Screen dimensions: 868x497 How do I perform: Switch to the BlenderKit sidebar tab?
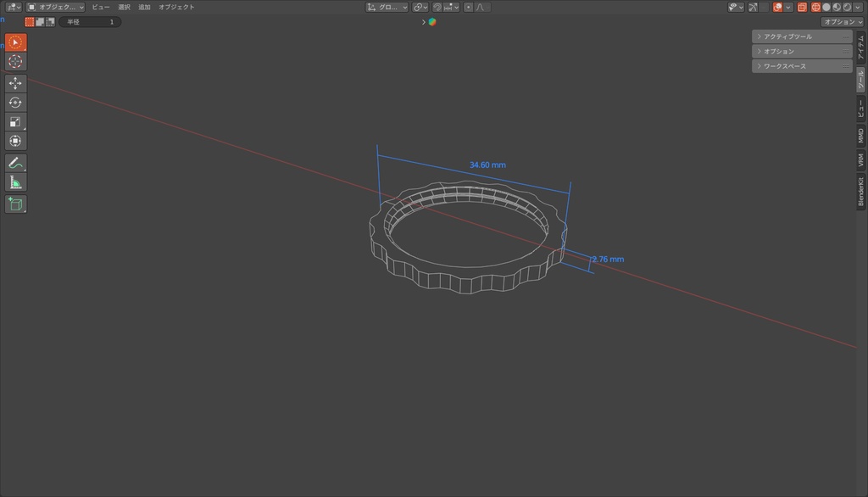coord(861,192)
